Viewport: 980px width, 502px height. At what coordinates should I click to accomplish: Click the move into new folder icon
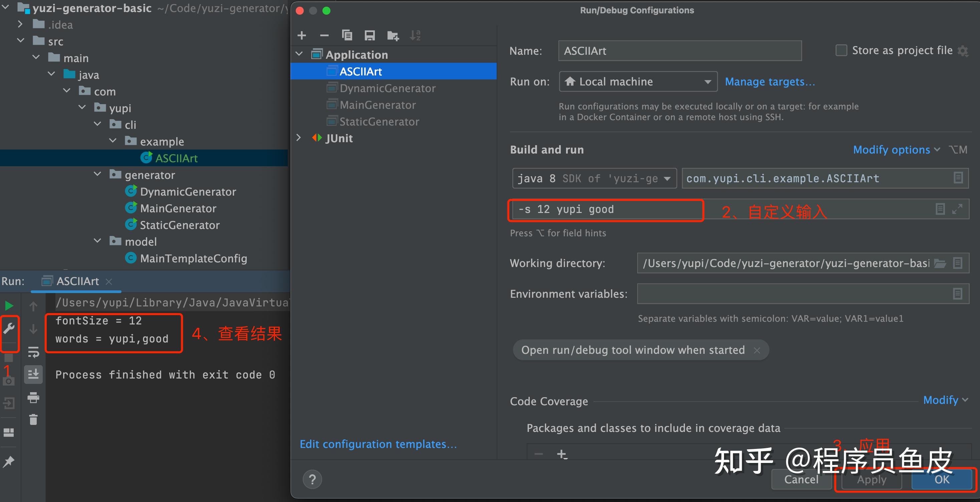(393, 36)
